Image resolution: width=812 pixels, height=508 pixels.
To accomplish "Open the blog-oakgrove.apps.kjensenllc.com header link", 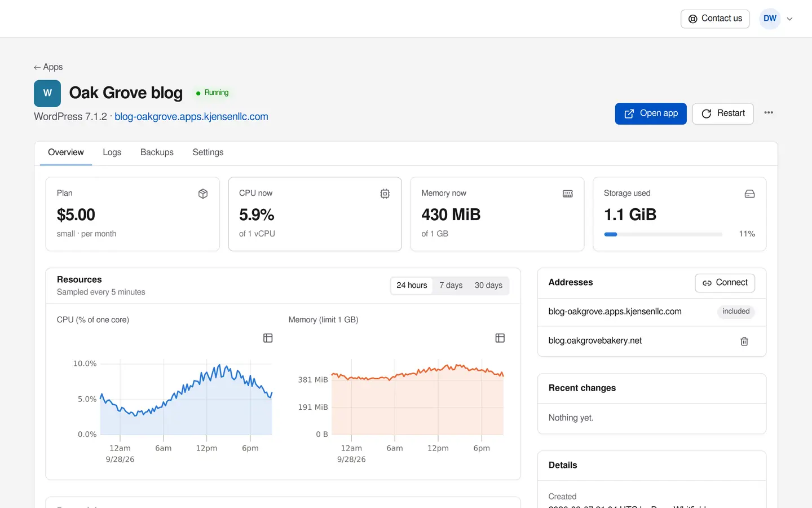I will coord(191,117).
